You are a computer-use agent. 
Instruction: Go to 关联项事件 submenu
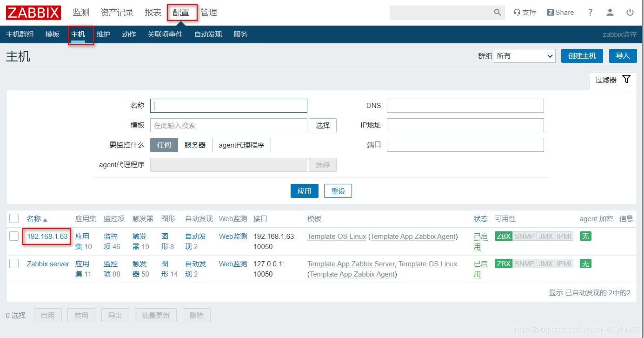pyautogui.click(x=165, y=34)
